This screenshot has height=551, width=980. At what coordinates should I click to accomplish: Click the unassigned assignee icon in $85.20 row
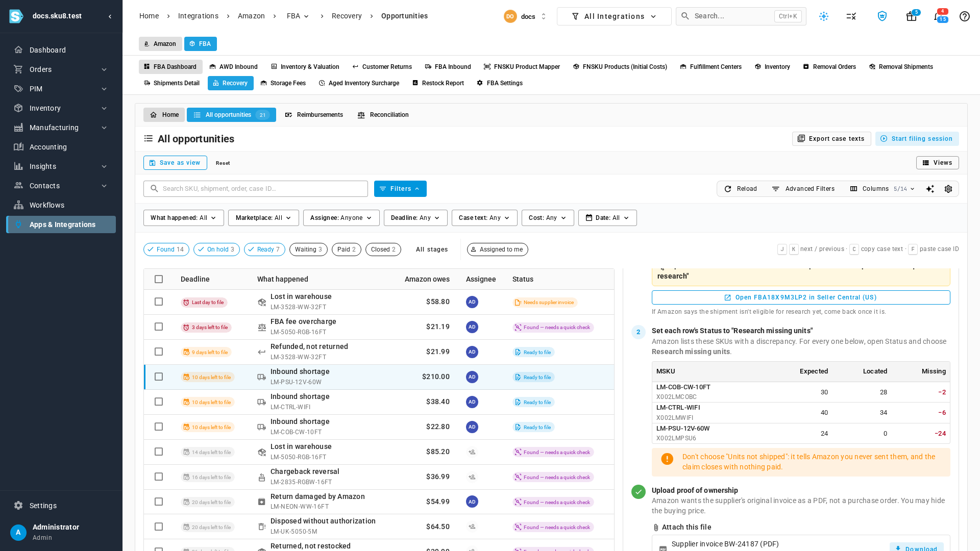[472, 452]
